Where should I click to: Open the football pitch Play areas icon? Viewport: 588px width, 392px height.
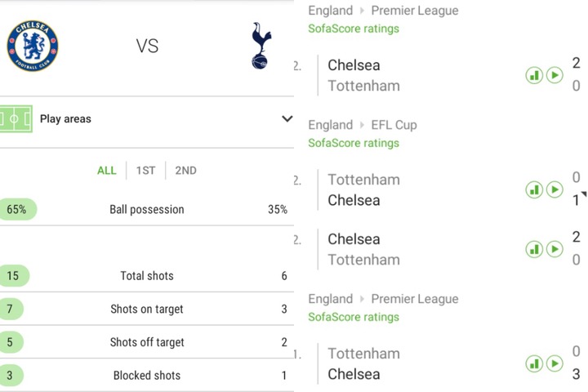tap(16, 119)
